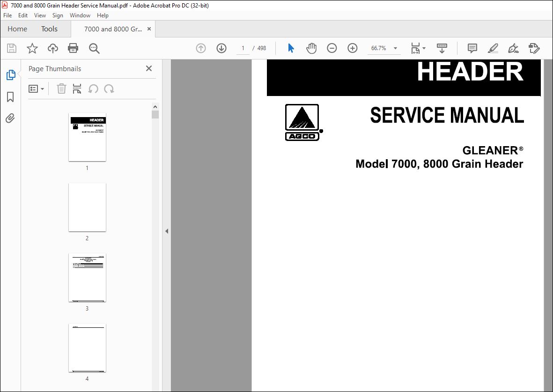
Task: Click the Send file share icon
Action: click(x=534, y=48)
